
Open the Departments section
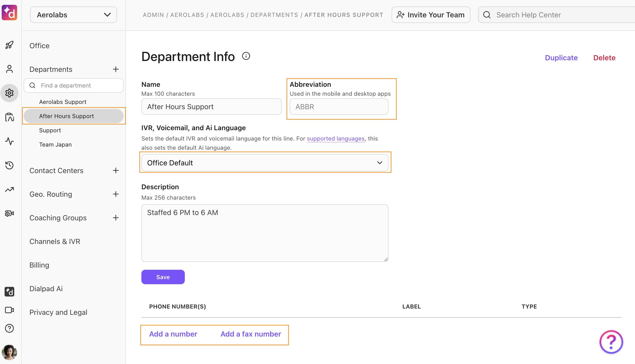51,69
